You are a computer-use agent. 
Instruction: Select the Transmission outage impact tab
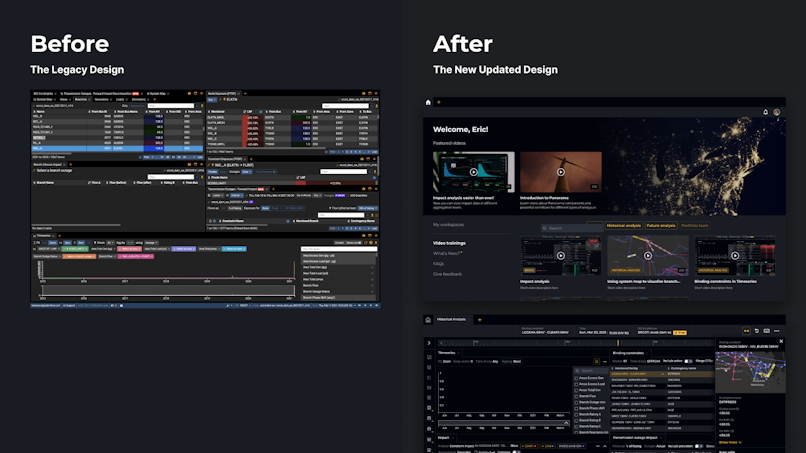(635, 438)
